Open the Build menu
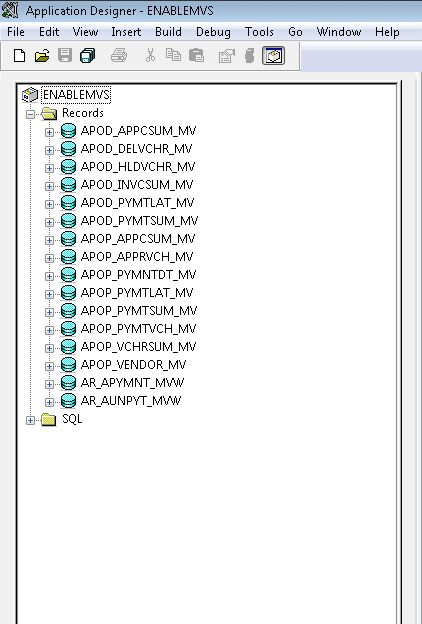422x624 pixels. [x=168, y=32]
